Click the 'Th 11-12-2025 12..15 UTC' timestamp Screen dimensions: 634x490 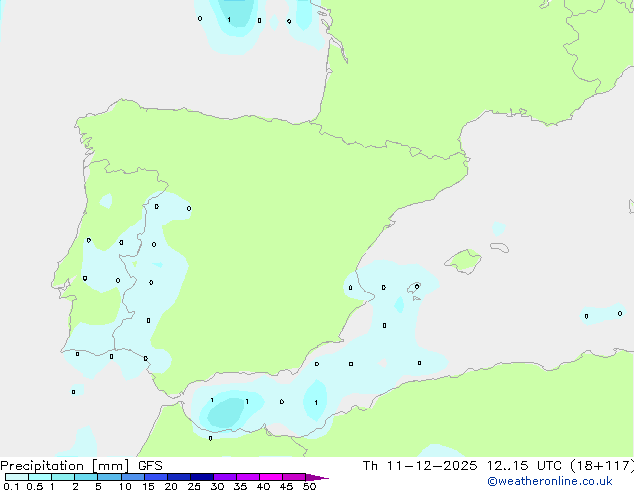click(x=462, y=466)
